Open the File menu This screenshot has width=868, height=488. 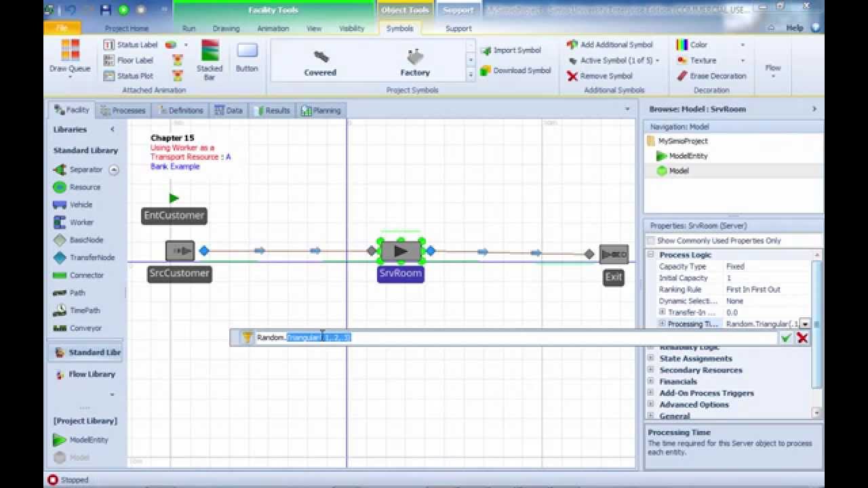click(62, 28)
